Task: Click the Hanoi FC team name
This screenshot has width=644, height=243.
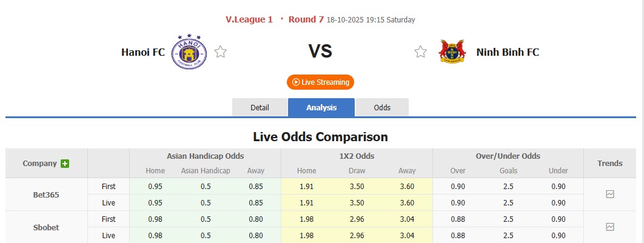Action: (x=143, y=52)
